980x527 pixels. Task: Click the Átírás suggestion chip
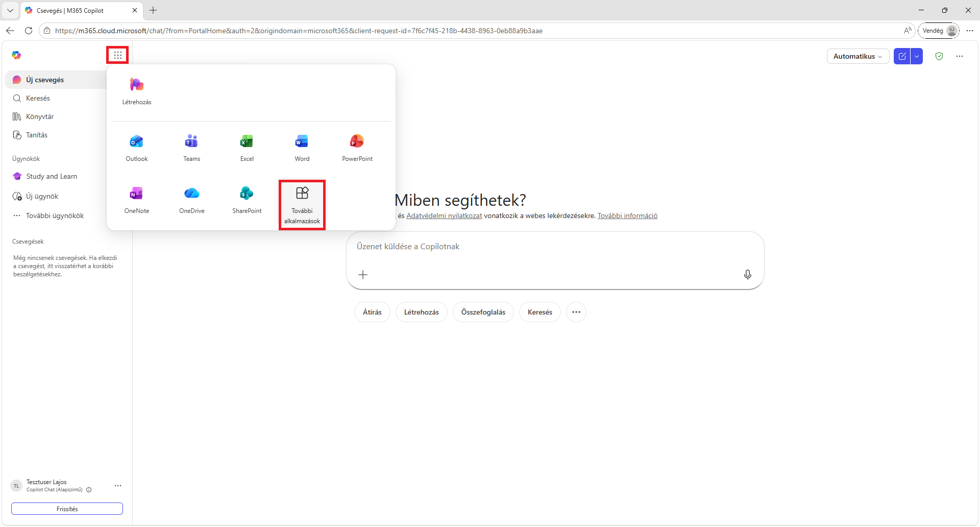(372, 312)
